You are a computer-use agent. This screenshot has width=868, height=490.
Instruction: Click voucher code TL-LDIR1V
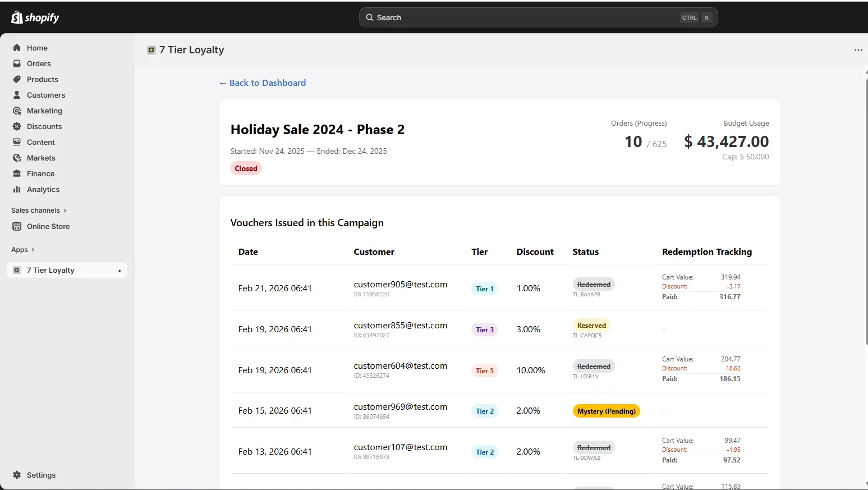tap(585, 377)
